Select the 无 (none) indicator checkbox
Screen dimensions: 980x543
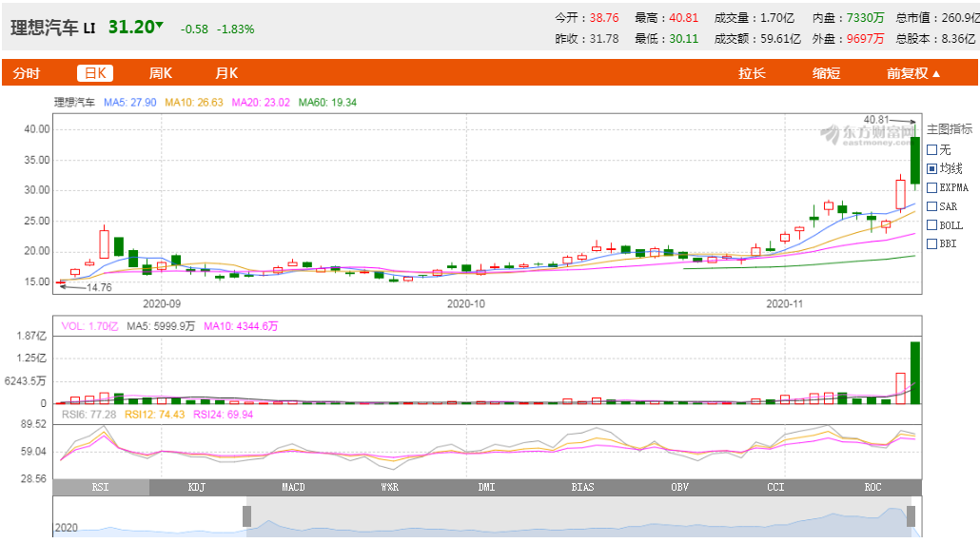(931, 149)
